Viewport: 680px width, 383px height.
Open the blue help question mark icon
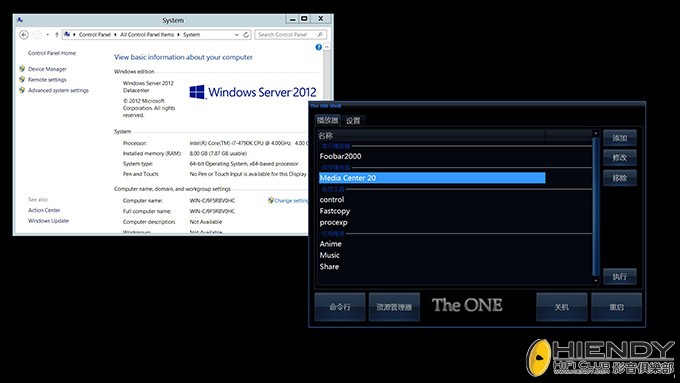click(318, 47)
